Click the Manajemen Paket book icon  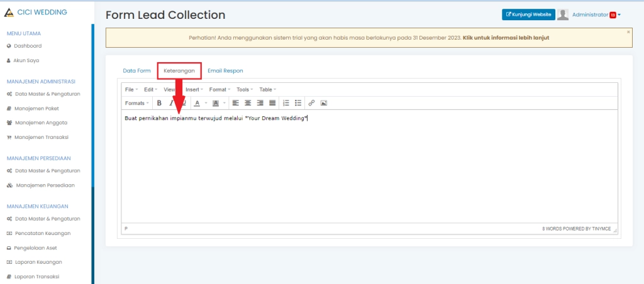coord(9,108)
